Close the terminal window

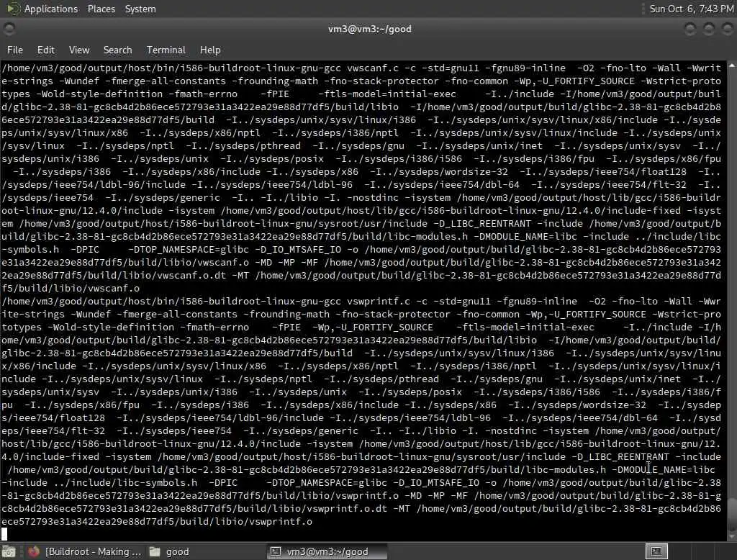(x=727, y=30)
